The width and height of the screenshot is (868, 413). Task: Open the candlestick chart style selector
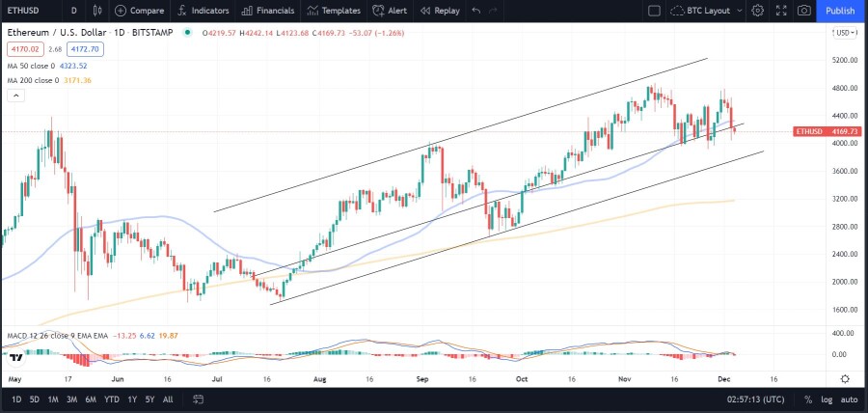coord(97,11)
